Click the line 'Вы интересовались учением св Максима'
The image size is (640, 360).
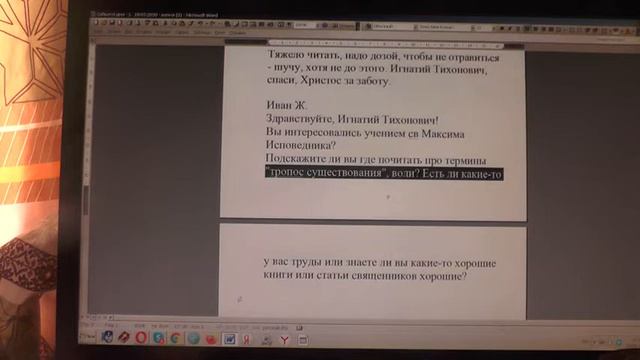365,133
